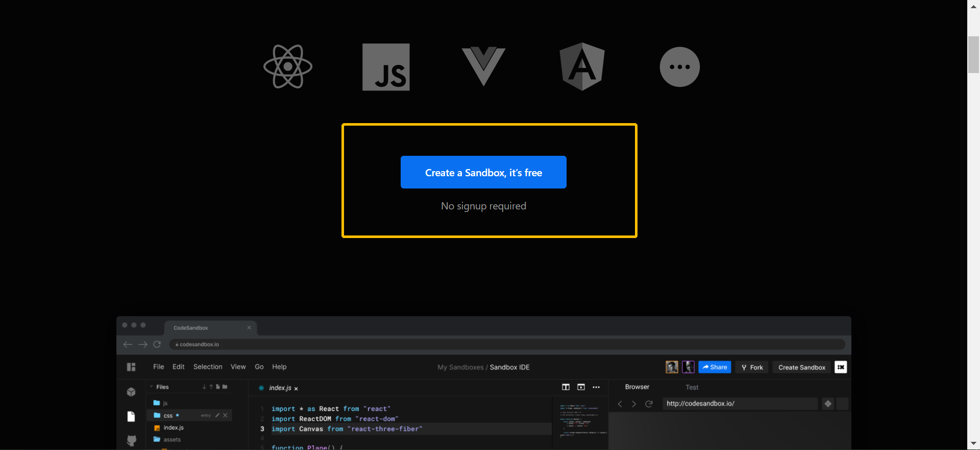Image resolution: width=980 pixels, height=450 pixels.
Task: Open the File menu
Action: point(159,367)
